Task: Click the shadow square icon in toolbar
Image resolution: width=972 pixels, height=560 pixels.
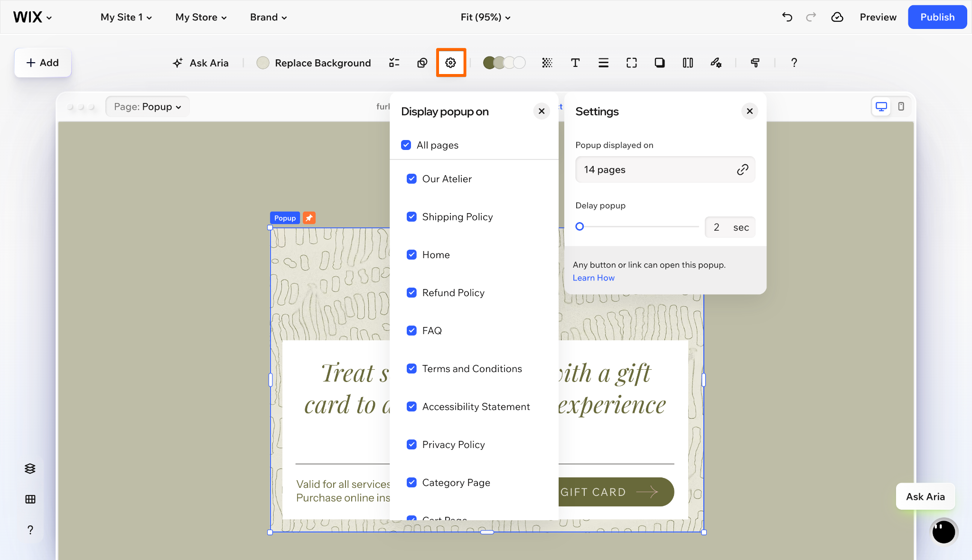Action: pos(660,63)
